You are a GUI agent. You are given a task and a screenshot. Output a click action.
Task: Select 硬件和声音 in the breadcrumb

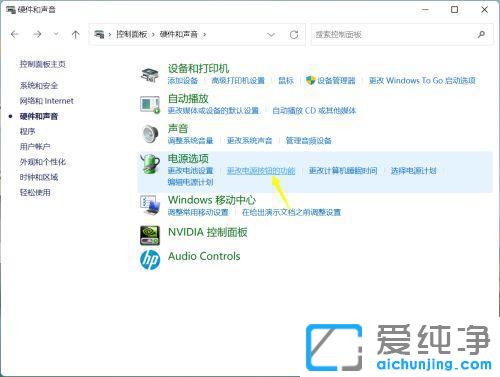[x=179, y=34]
